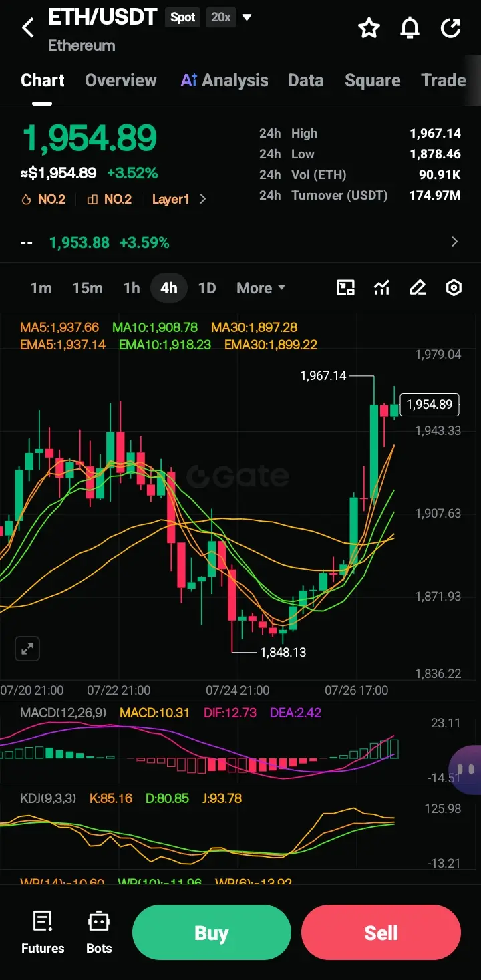Select the 1D timeframe
Screen dimensions: 481x980
[x=207, y=288]
